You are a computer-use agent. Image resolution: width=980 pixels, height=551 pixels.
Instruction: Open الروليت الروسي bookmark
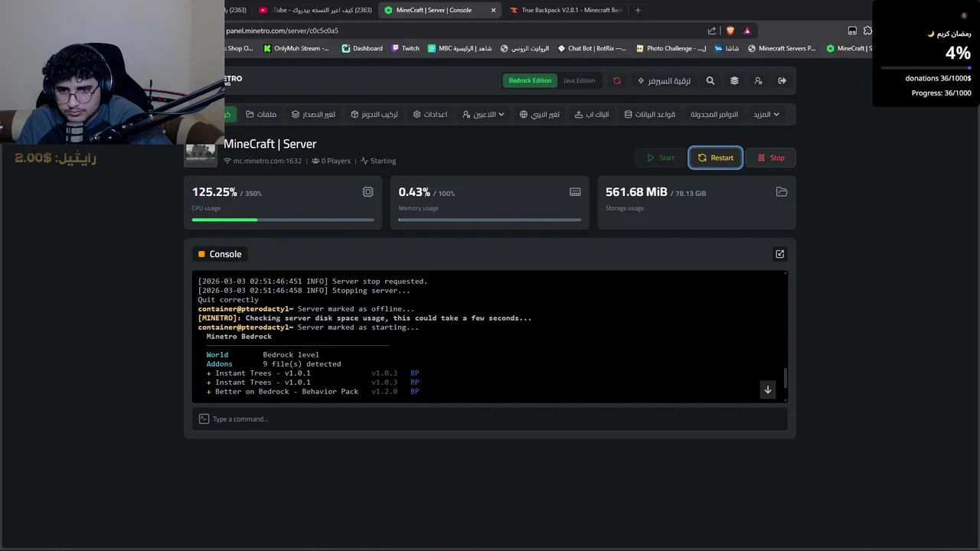click(524, 48)
